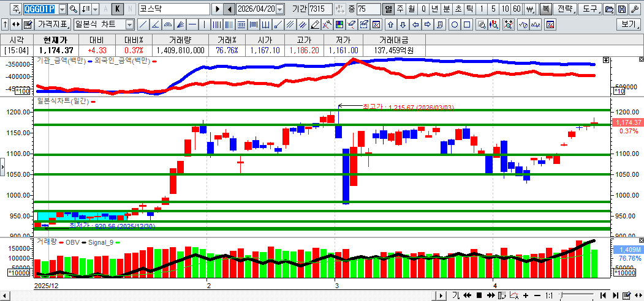Screen dimensions: 644x301
Task: Click the 코스닥 name input field
Action: coord(173,9)
